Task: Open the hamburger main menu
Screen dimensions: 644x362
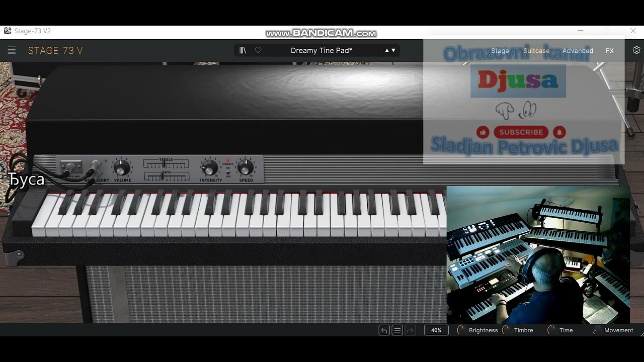Action: (x=12, y=50)
